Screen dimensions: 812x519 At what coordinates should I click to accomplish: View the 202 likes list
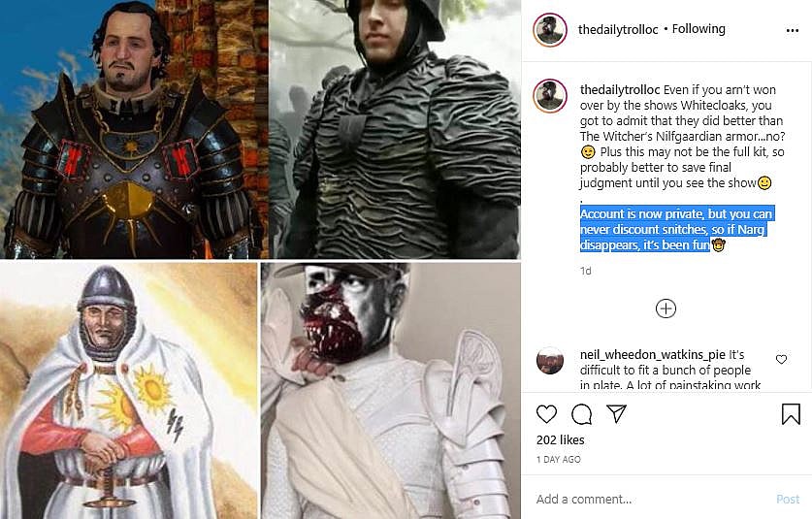click(561, 439)
